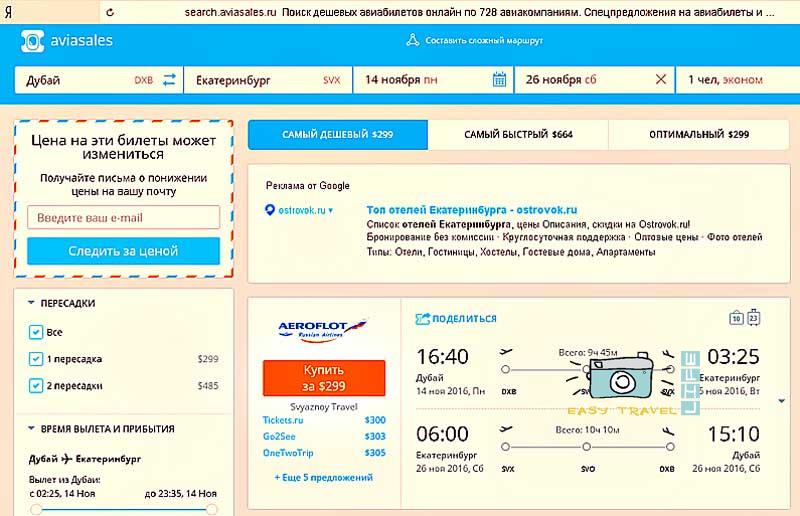The width and height of the screenshot is (800, 516).
Task: Expand ticket details arrow on the right
Action: pos(782,401)
